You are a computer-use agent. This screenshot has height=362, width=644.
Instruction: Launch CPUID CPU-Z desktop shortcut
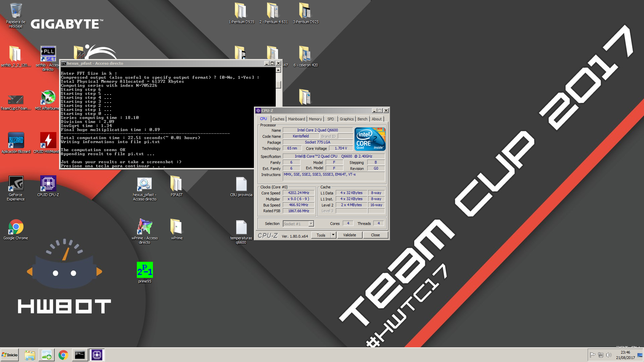pos(48,186)
